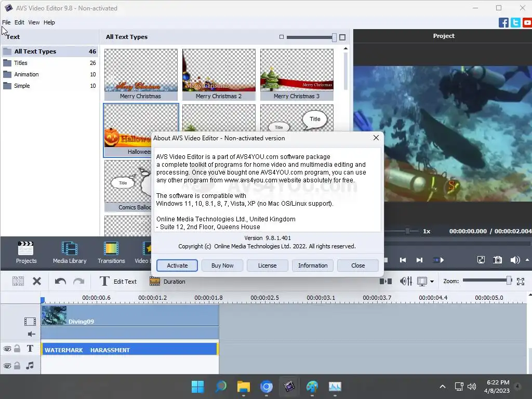Image resolution: width=532 pixels, height=399 pixels.
Task: Click the small thumbnail size icon
Action: tap(281, 37)
